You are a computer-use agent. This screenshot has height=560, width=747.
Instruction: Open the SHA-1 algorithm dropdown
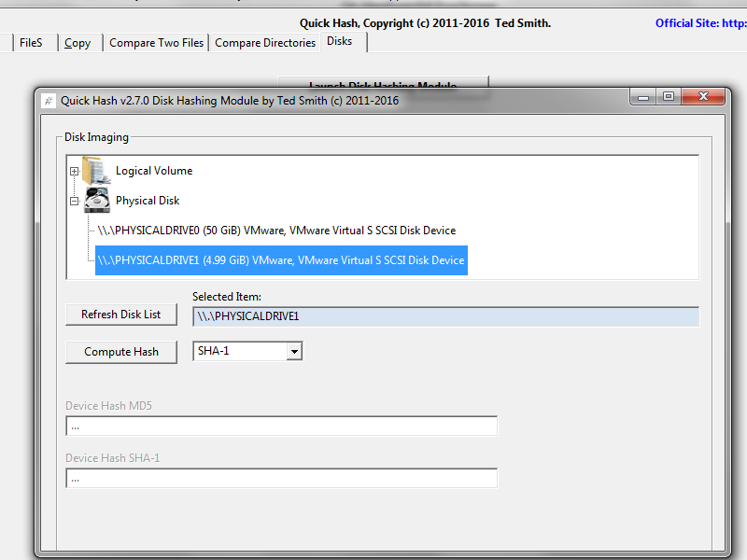click(x=293, y=351)
